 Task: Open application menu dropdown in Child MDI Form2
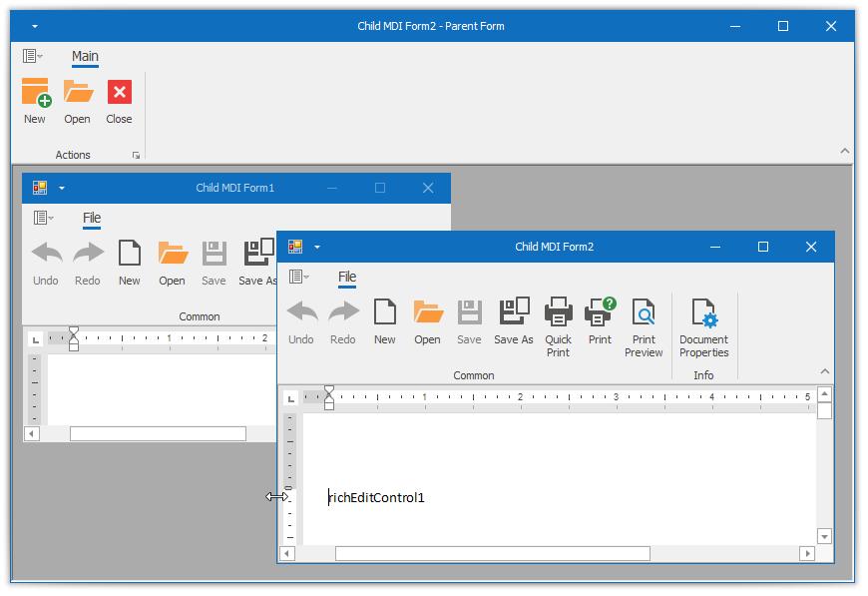point(298,277)
